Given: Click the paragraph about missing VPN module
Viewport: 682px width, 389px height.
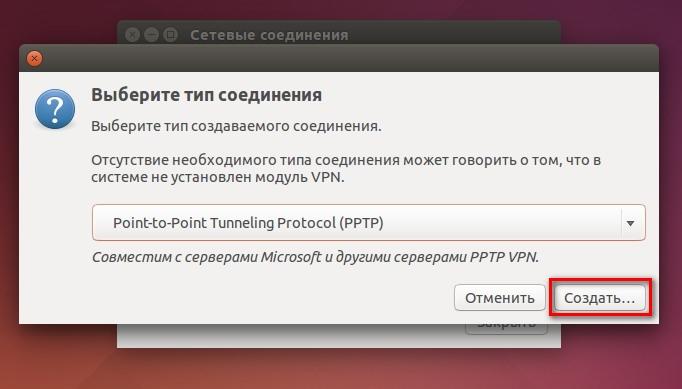Looking at the screenshot, I should 346,169.
